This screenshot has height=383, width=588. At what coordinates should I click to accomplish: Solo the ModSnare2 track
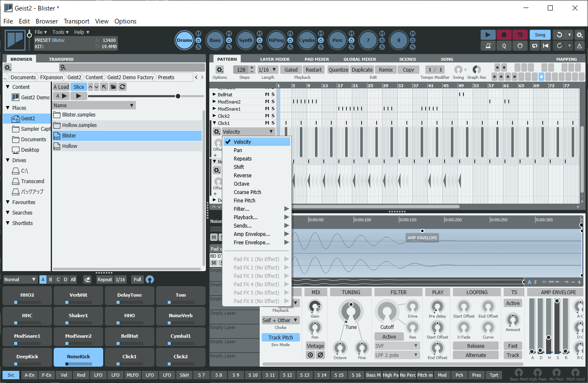[x=273, y=102]
